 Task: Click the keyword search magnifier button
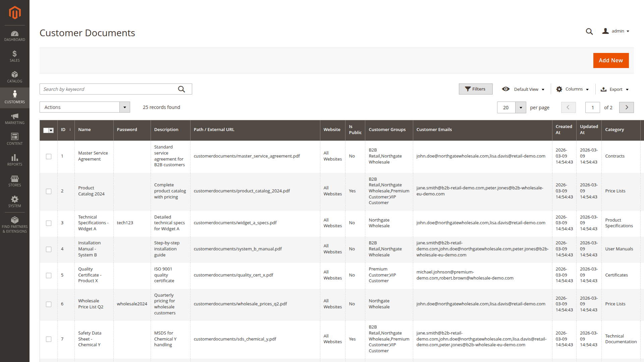coord(181,89)
